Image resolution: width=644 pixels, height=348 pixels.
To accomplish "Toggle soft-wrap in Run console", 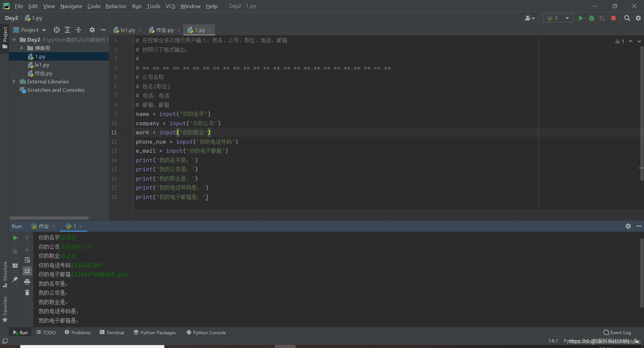I will [x=27, y=260].
